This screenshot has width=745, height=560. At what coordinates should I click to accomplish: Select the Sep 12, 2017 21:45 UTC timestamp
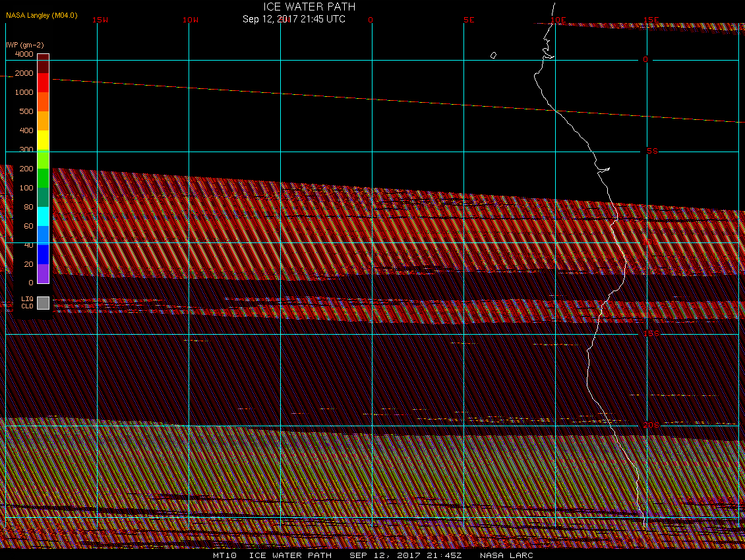coord(293,19)
